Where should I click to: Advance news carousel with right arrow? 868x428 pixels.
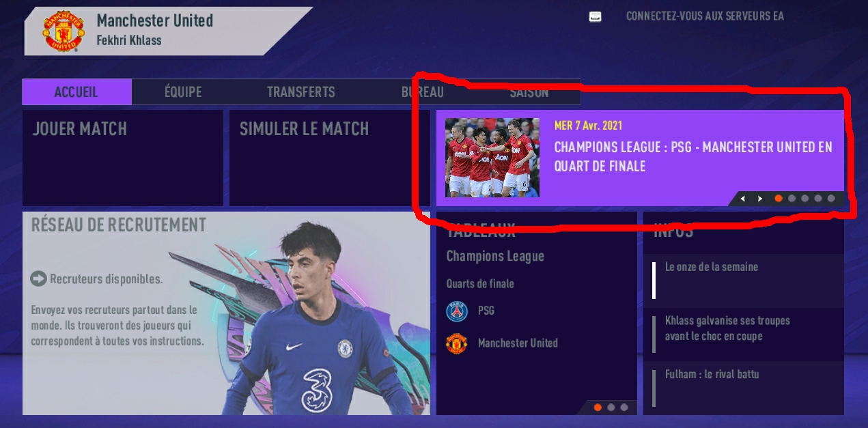coord(760,199)
